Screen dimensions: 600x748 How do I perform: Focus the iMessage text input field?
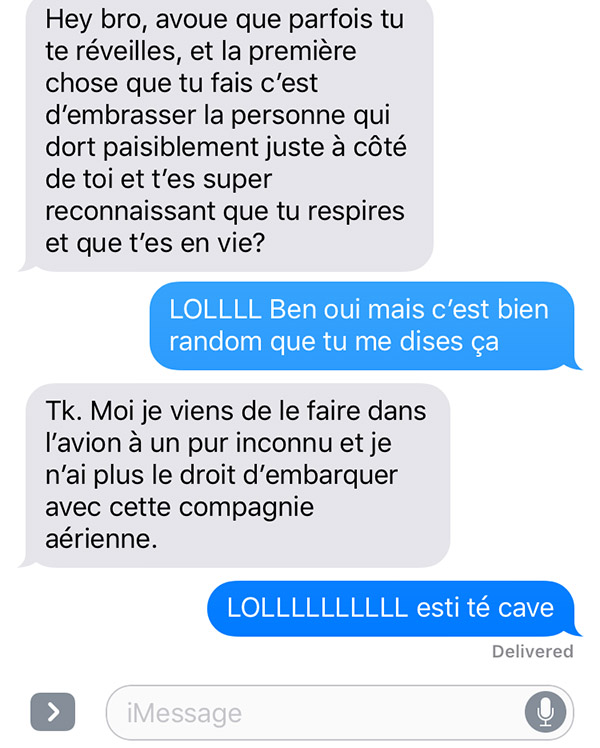[340, 713]
